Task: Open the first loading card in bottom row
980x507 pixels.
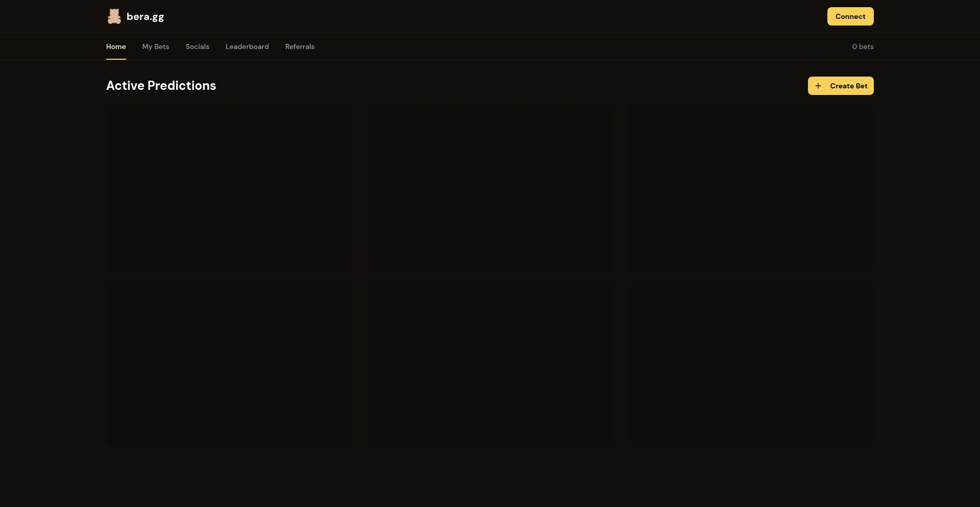Action: (229, 363)
